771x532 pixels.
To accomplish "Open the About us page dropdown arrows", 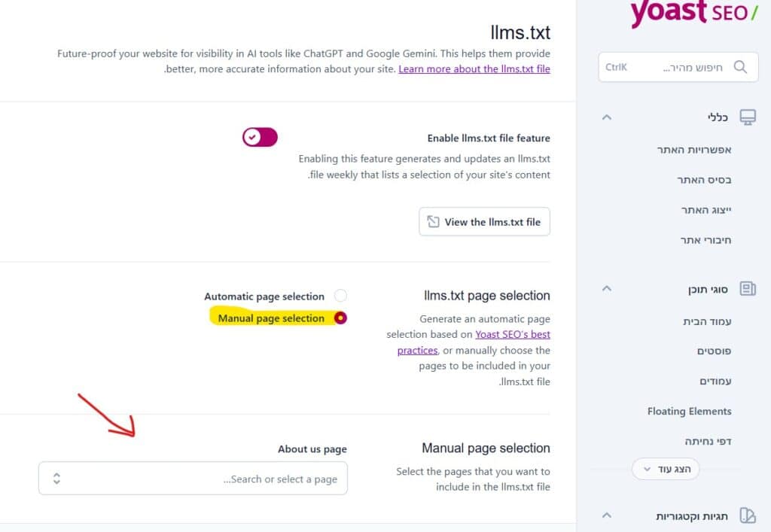I will pyautogui.click(x=56, y=479).
